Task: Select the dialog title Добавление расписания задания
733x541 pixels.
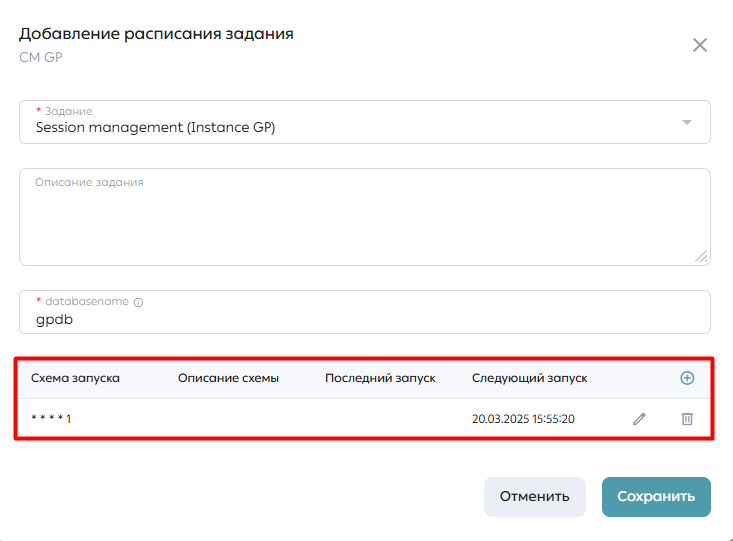Action: click(x=156, y=34)
